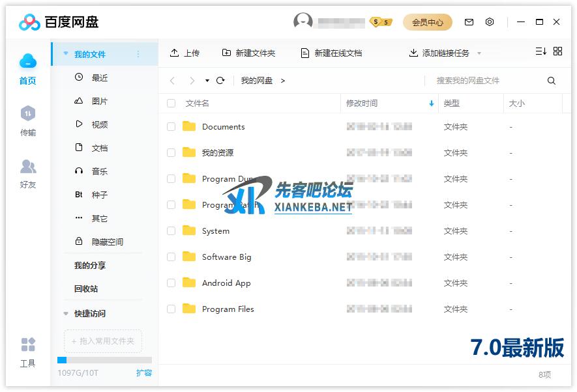The height and width of the screenshot is (392, 577).
Task: Open the 工具 tools icon
Action: coord(27,345)
